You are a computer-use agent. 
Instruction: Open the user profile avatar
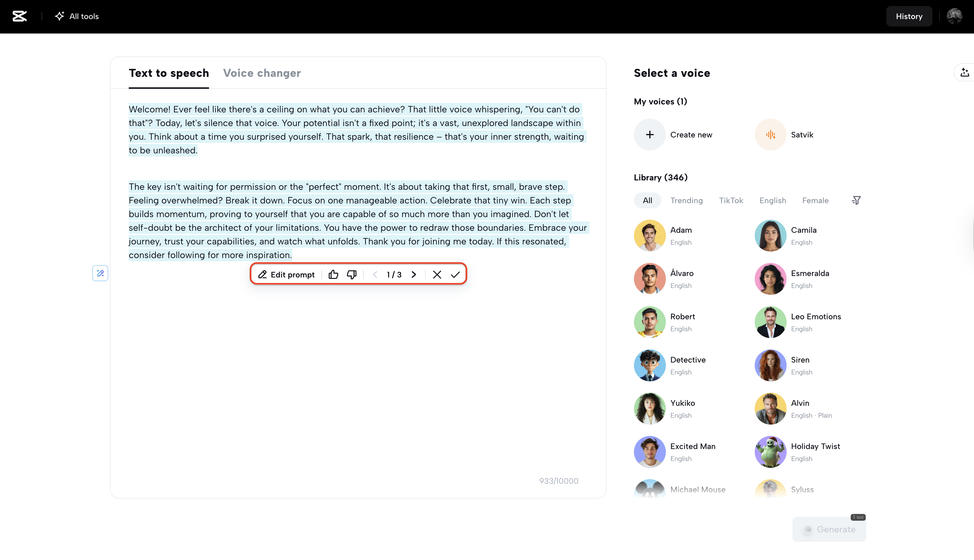coord(954,16)
